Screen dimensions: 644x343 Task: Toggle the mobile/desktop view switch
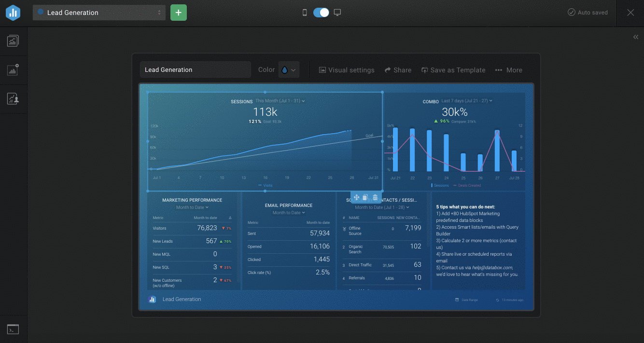321,13
